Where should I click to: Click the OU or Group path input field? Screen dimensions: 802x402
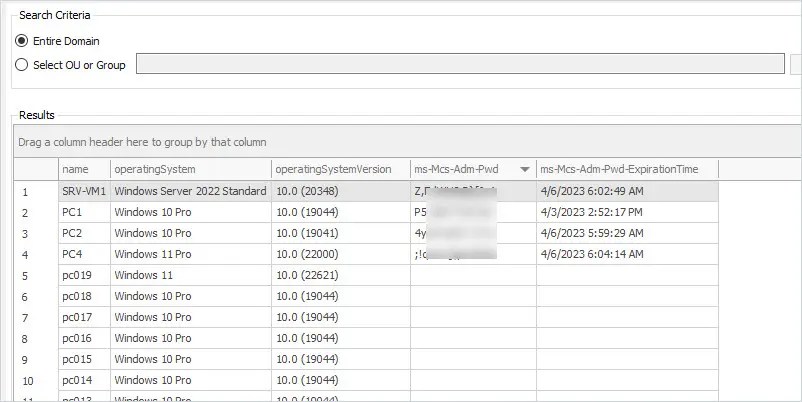pyautogui.click(x=460, y=63)
